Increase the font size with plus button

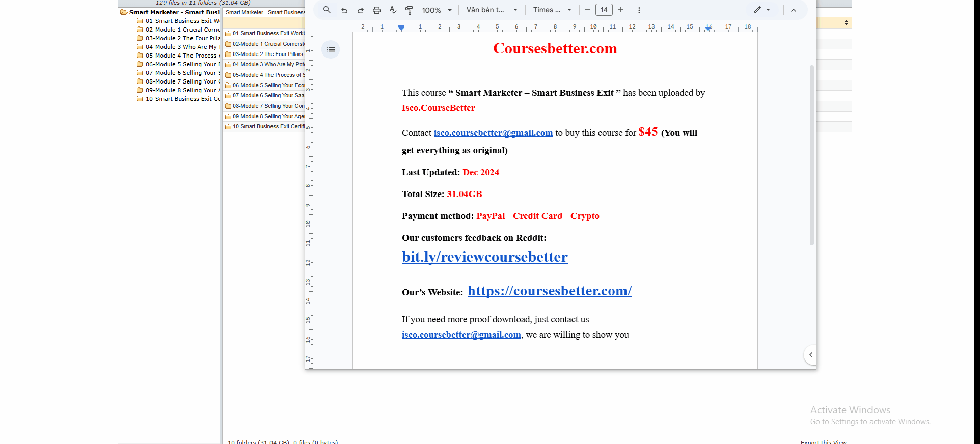click(x=620, y=10)
